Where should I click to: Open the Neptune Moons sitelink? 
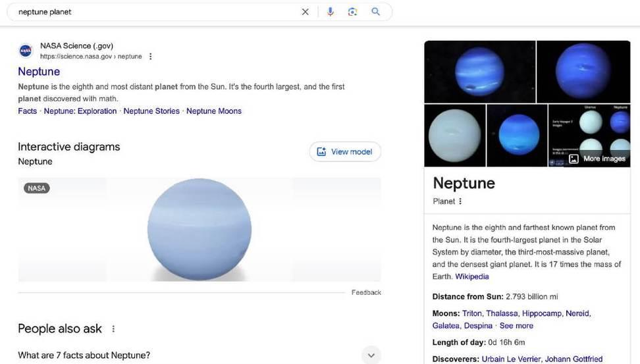tap(214, 111)
